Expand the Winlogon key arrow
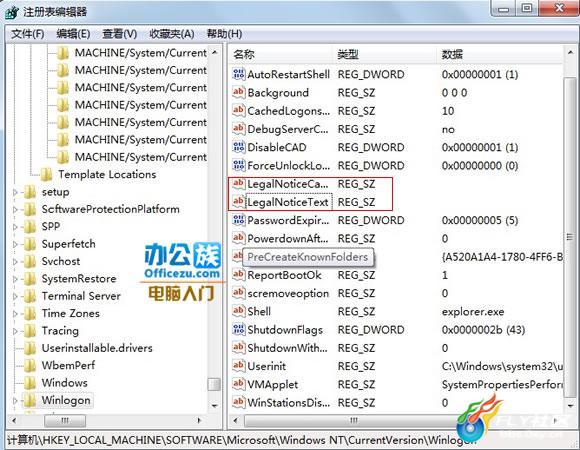Viewport: 580px width, 450px height. 15,400
